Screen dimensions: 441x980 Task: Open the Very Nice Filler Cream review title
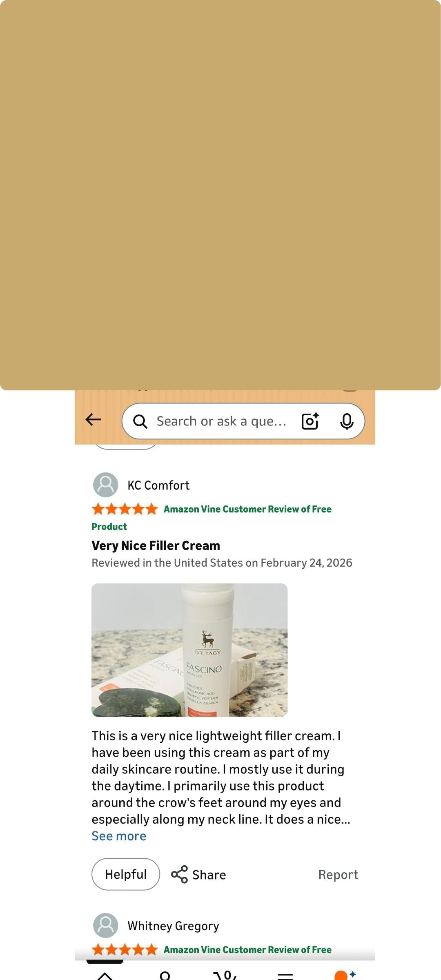point(156,546)
